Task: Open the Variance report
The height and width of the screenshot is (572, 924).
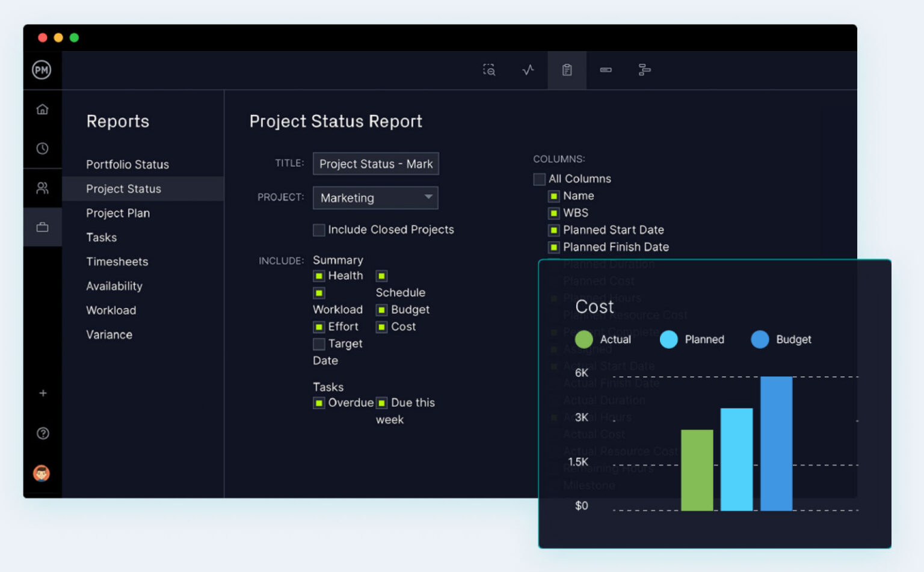Action: (109, 334)
